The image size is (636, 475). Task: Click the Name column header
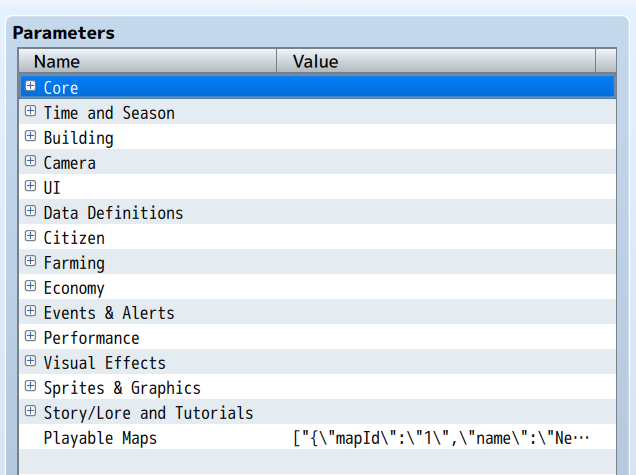(148, 62)
